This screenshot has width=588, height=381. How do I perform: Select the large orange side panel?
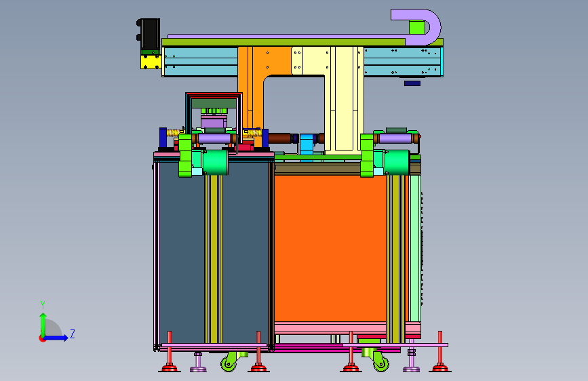coord(330,248)
